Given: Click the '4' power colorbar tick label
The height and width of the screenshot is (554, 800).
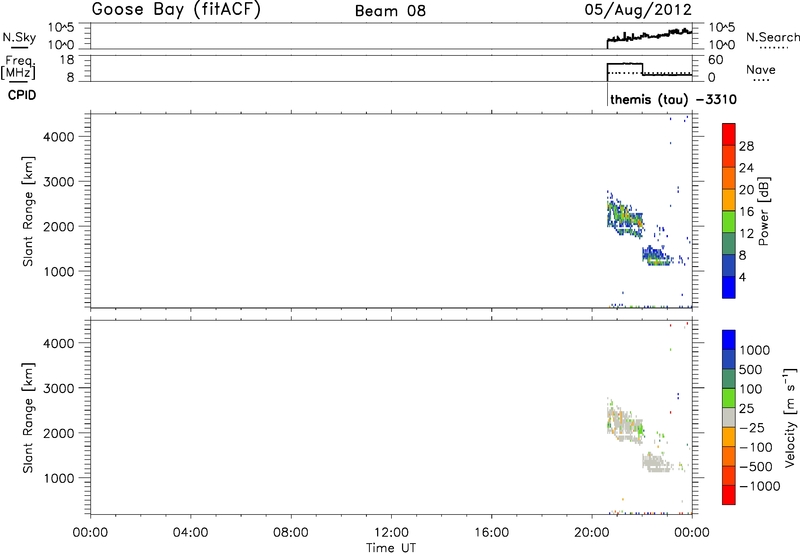Looking at the screenshot, I should (x=742, y=277).
